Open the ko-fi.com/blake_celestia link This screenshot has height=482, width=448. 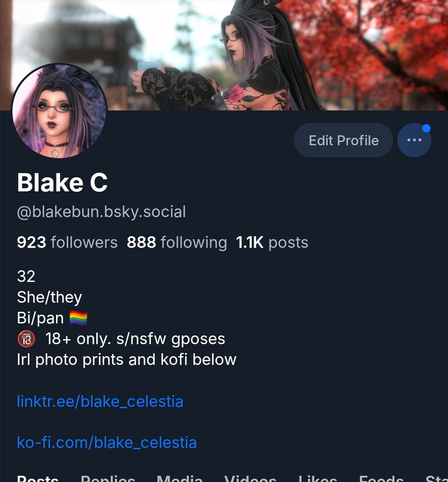tap(107, 443)
